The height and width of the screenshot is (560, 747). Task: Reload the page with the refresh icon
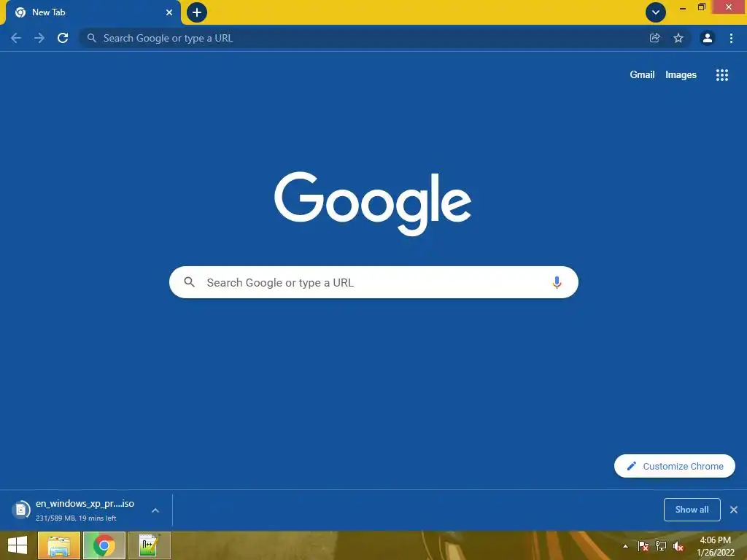pyautogui.click(x=63, y=38)
